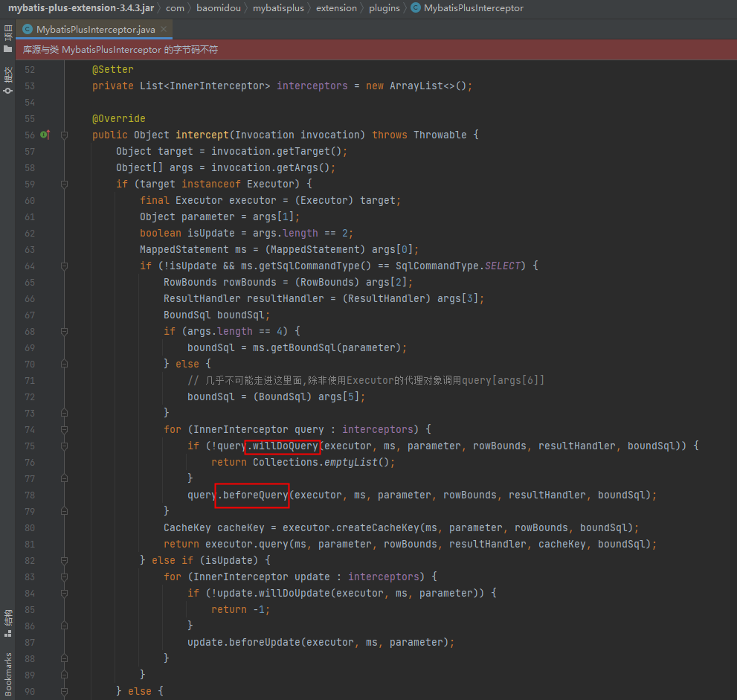Collapse the fold at line 64 SELECT condition
The height and width of the screenshot is (700, 737).
(65, 266)
